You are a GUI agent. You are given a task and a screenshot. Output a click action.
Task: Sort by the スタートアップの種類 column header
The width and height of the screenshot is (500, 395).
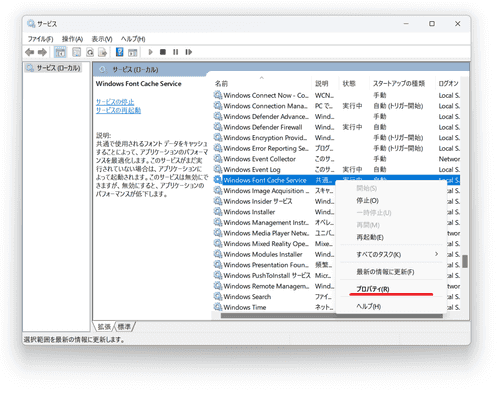pyautogui.click(x=399, y=83)
